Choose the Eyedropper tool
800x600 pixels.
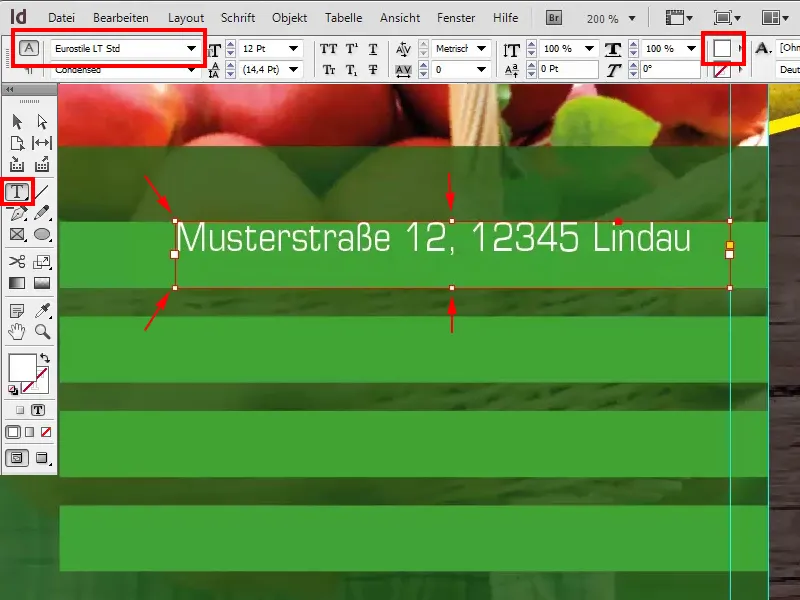coord(42,310)
